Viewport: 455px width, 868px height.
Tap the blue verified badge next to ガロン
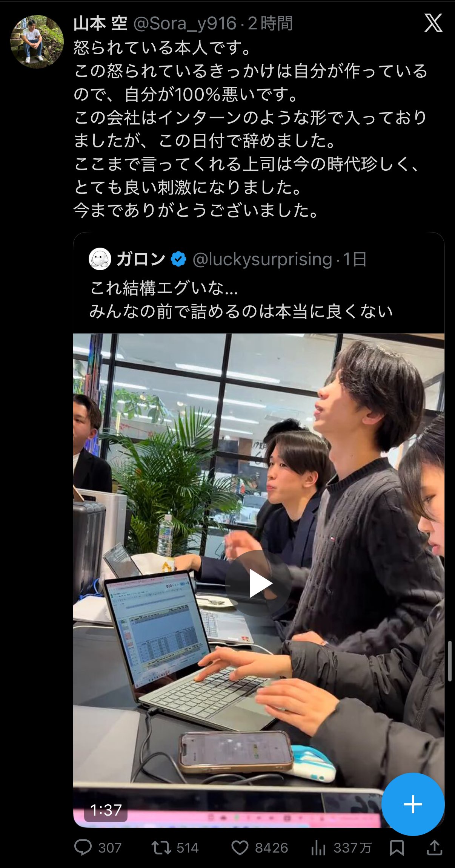178,259
